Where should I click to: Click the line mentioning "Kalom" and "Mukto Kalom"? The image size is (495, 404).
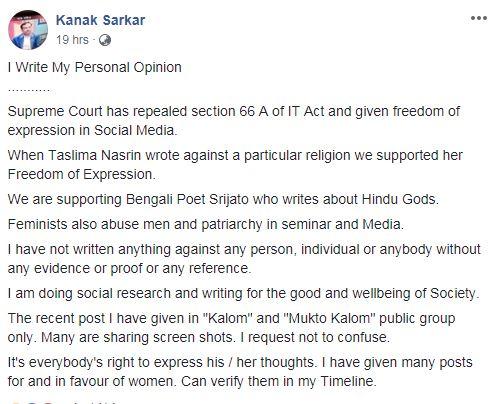232,318
